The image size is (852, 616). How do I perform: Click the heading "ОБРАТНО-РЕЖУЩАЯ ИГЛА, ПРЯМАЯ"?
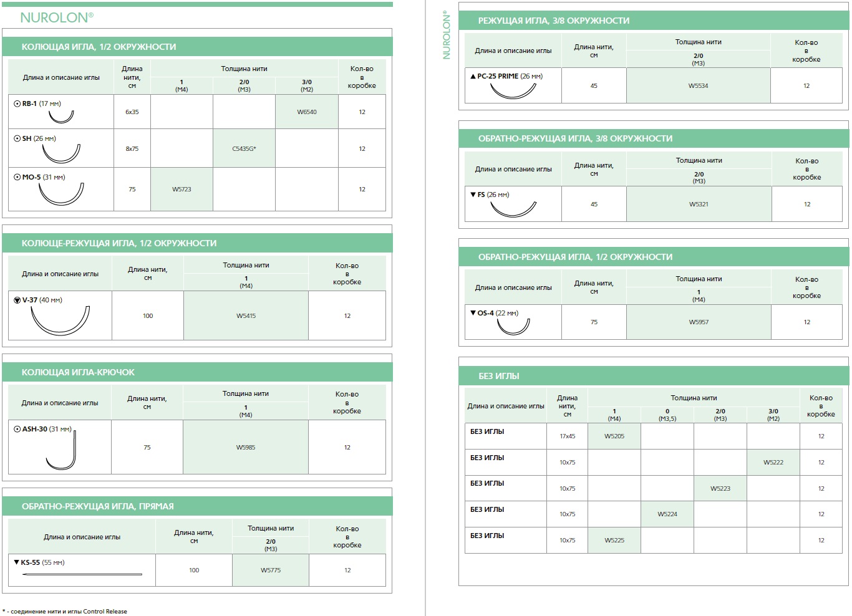tap(98, 506)
